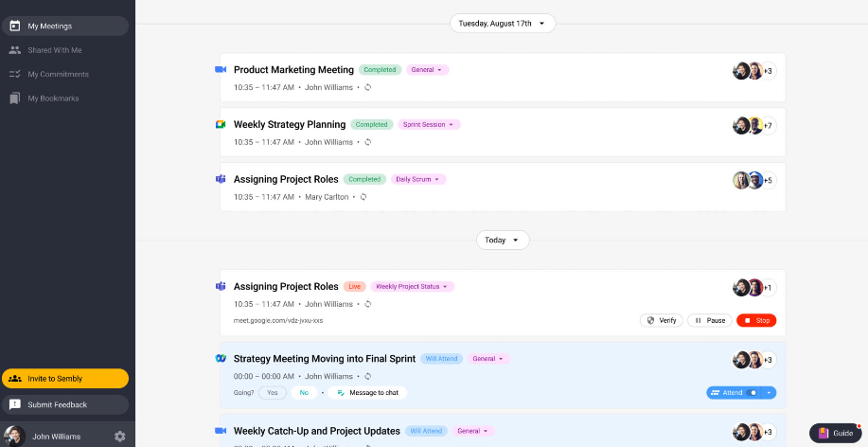868x447 pixels.
Task: Expand the Weekly Project Status tag dropdown
Action: point(413,286)
